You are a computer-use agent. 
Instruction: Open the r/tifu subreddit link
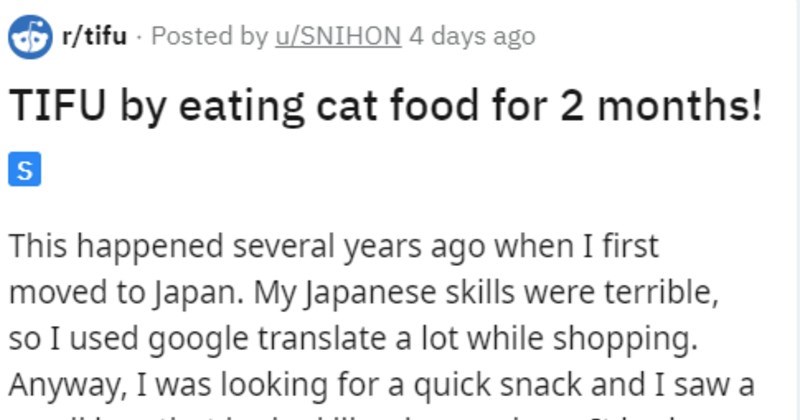click(x=94, y=37)
